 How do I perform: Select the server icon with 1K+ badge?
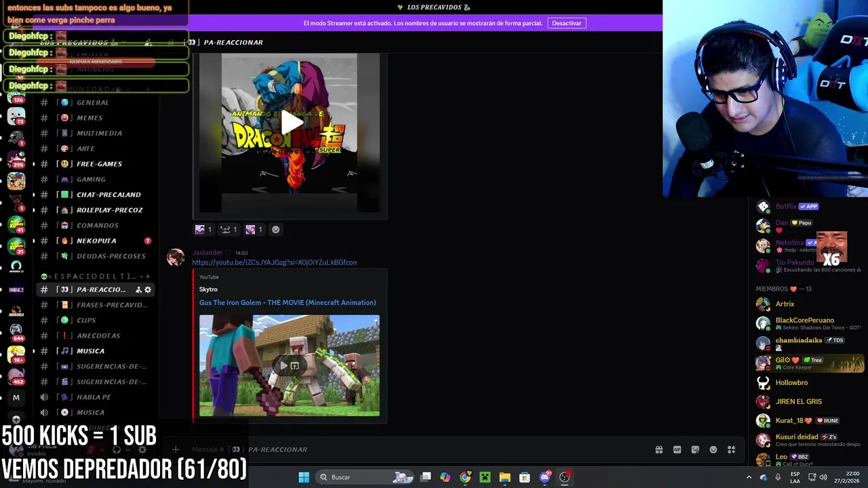pos(16,353)
